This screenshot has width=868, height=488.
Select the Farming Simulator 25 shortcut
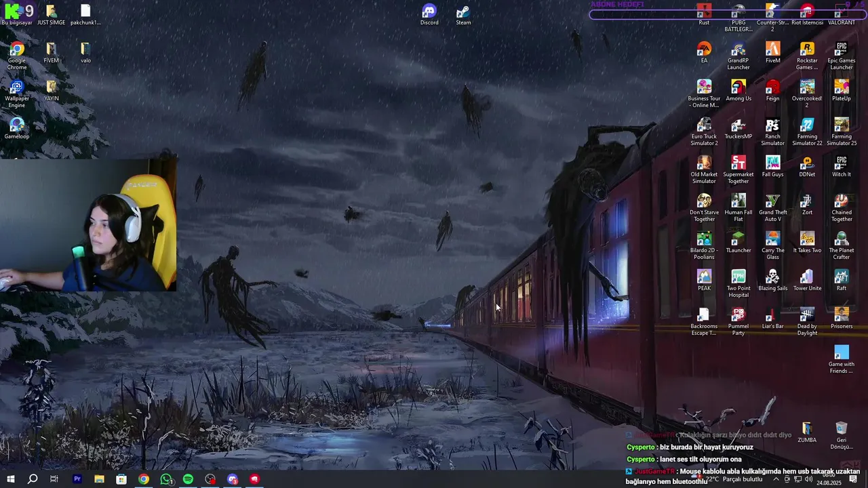[842, 132]
